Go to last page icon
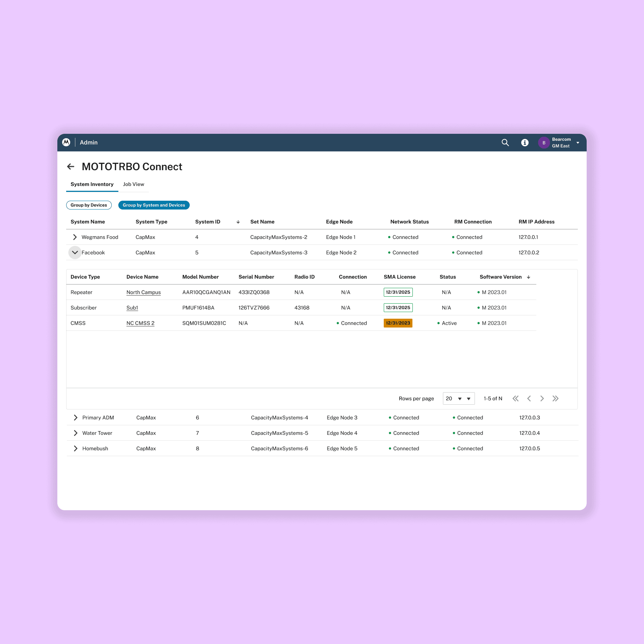 point(555,398)
